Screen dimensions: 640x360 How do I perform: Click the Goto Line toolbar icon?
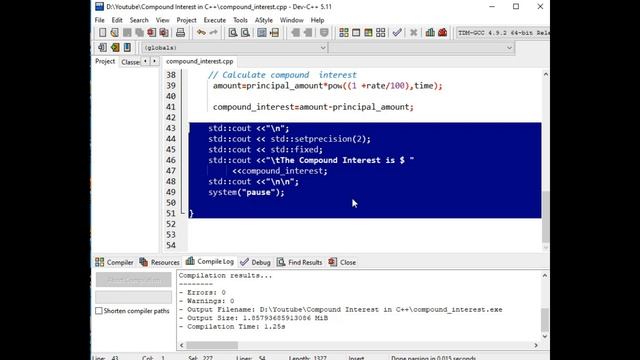click(274, 33)
